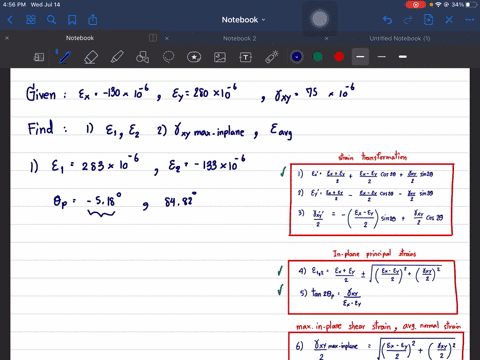Select the Pen tool
Viewport: 480px width, 360px height.
coord(64,57)
